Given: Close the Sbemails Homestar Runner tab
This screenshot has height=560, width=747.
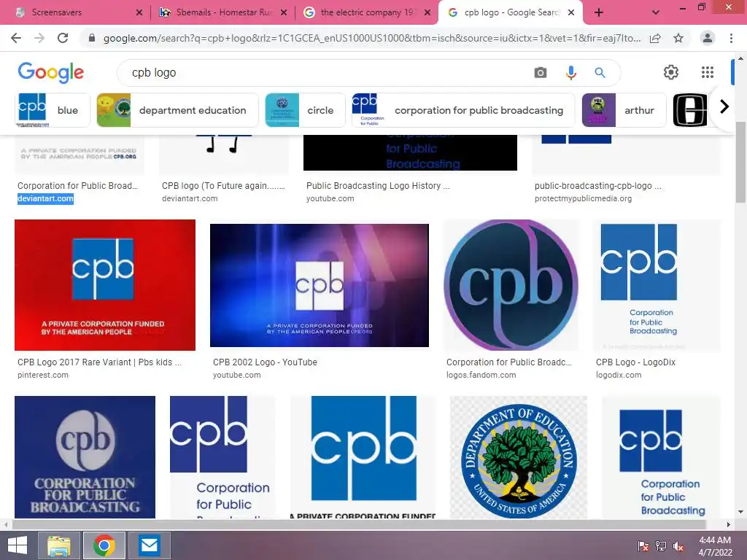Looking at the screenshot, I should 284,12.
